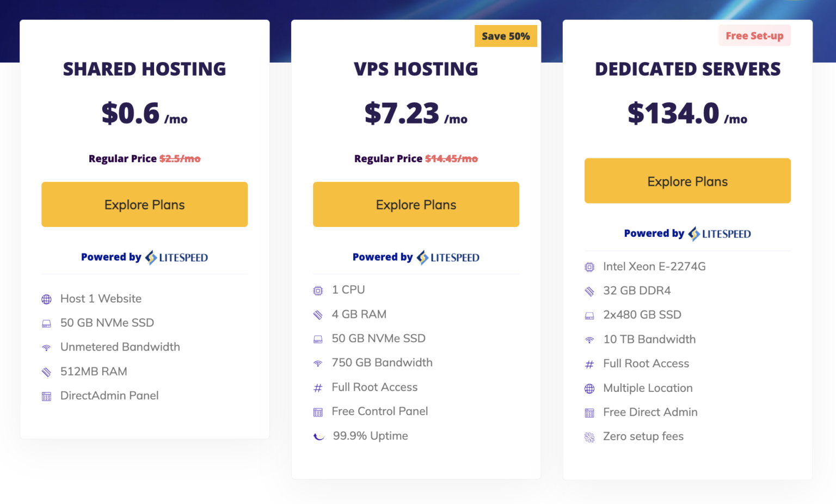This screenshot has width=836, height=504.
Task: Click the Save 50% badge
Action: [x=505, y=36]
